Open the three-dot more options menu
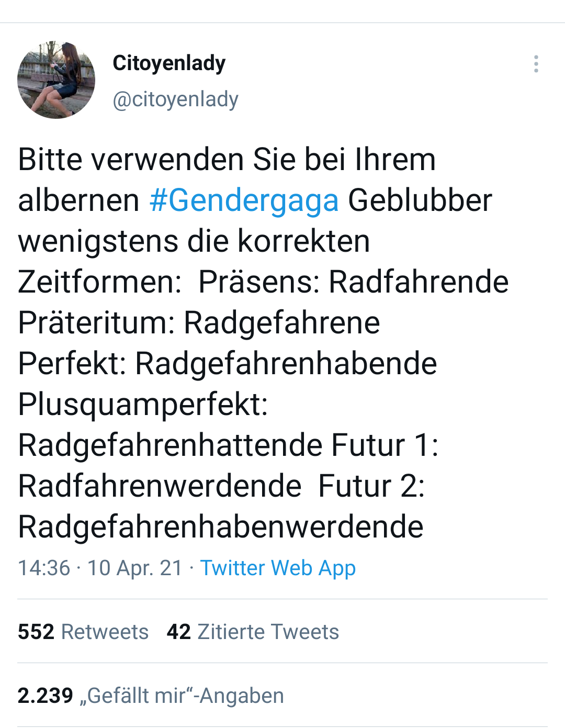The image size is (565, 728). tap(536, 64)
